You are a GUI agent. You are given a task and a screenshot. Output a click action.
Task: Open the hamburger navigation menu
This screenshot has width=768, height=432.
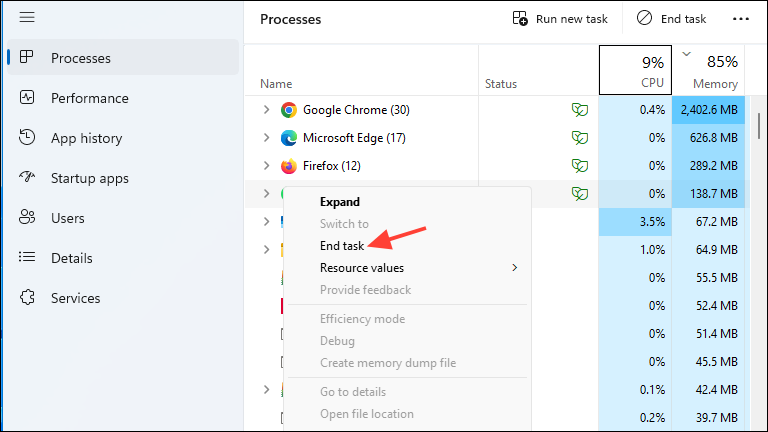point(27,18)
